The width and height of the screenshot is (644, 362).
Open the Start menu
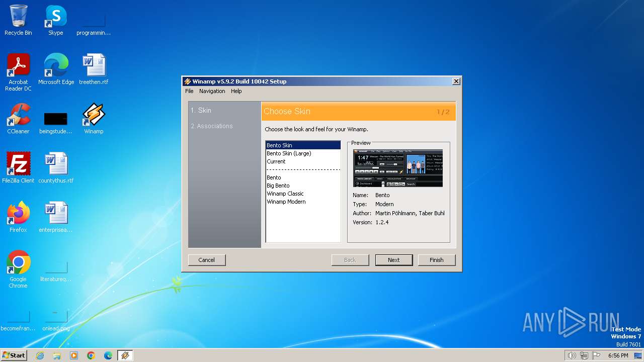[x=14, y=355]
